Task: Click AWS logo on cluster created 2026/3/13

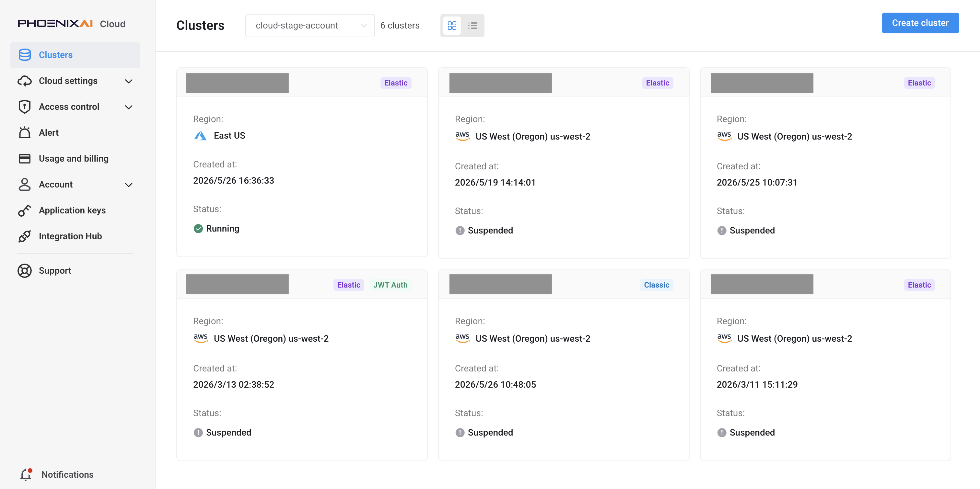Action: 201,338
